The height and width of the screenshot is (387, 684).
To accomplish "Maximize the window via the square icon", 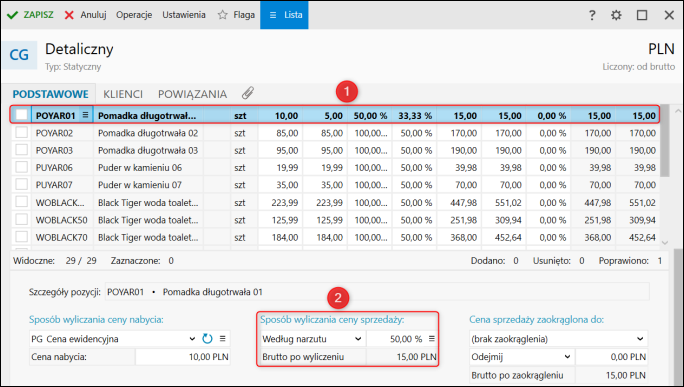I will click(642, 15).
